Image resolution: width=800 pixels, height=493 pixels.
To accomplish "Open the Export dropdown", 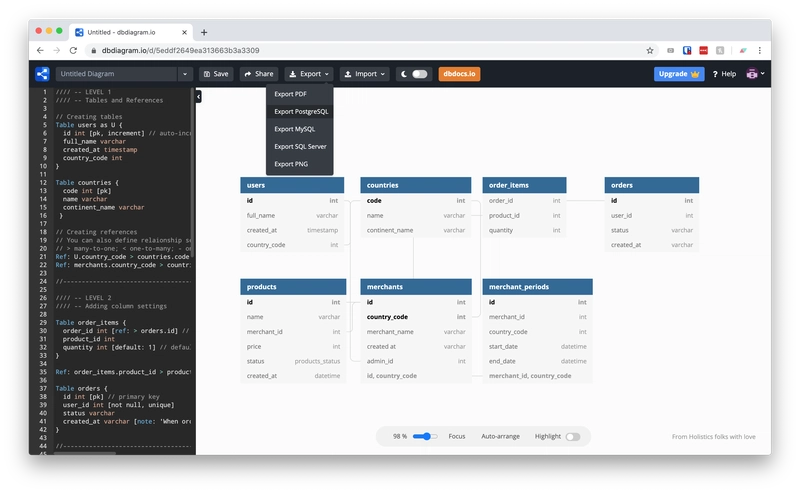I will click(309, 74).
